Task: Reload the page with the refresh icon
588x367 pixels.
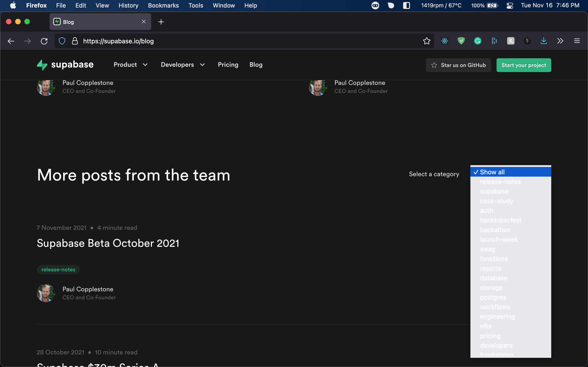Action: pyautogui.click(x=44, y=41)
